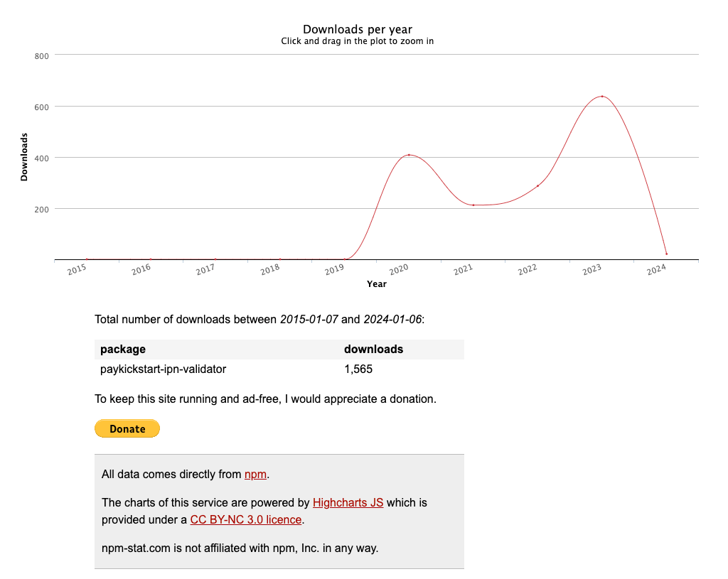Click the 2018 data point on the flat line

tap(281, 259)
